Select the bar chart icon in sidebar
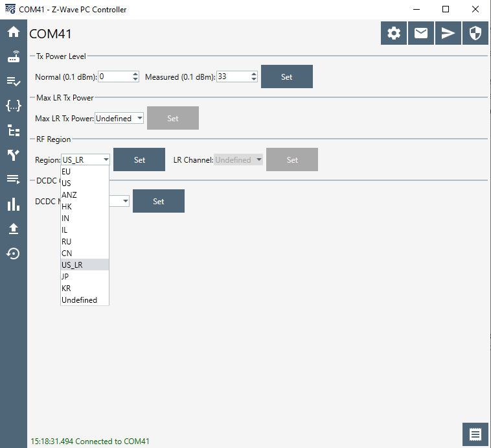 coord(13,204)
